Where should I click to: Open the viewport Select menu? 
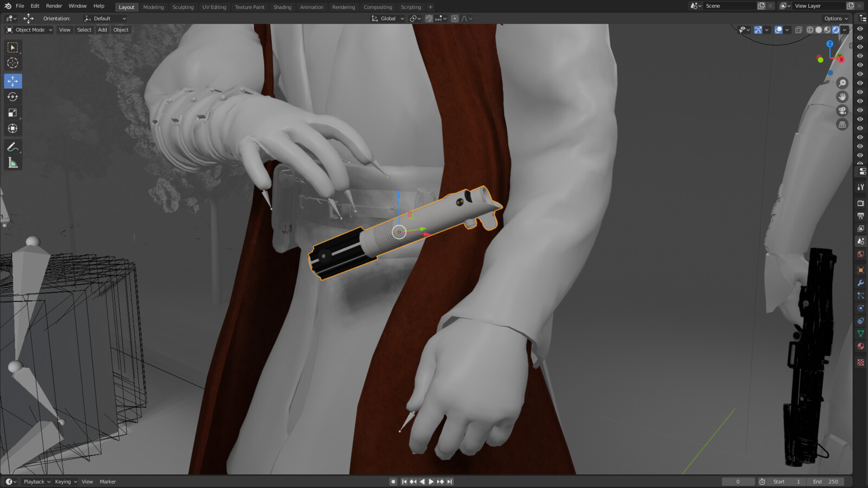click(x=84, y=30)
